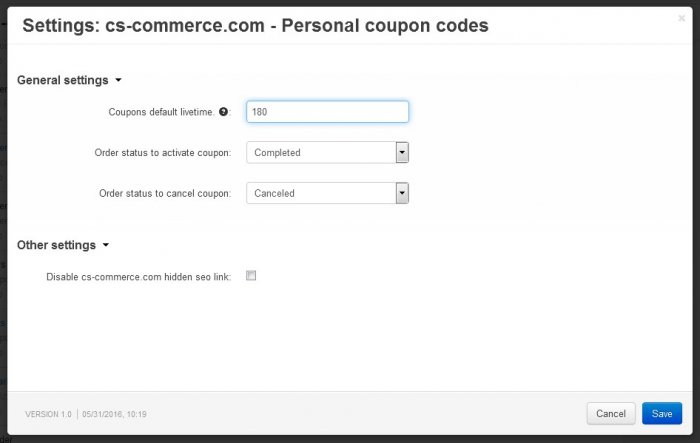700x443 pixels.
Task: Focus the Coupons default livetime field showing 180
Action: 327,112
